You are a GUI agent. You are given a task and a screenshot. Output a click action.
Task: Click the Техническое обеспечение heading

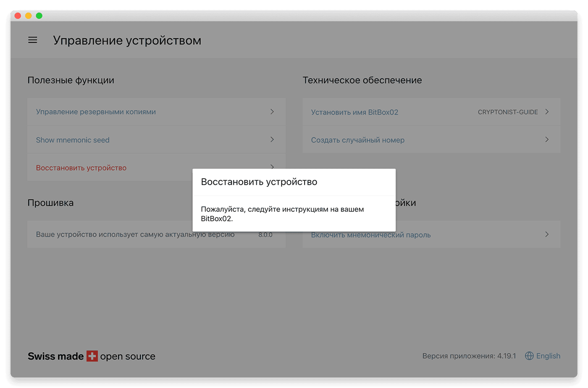[362, 80]
